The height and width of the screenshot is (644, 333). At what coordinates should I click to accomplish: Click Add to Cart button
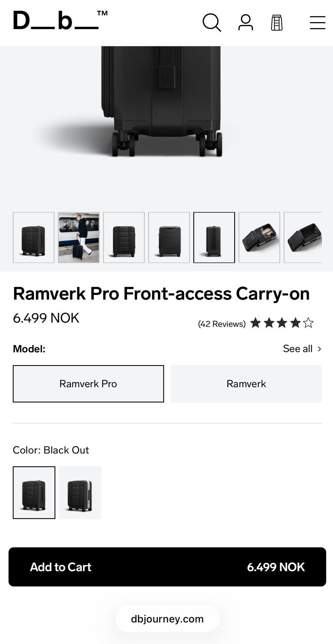167,567
